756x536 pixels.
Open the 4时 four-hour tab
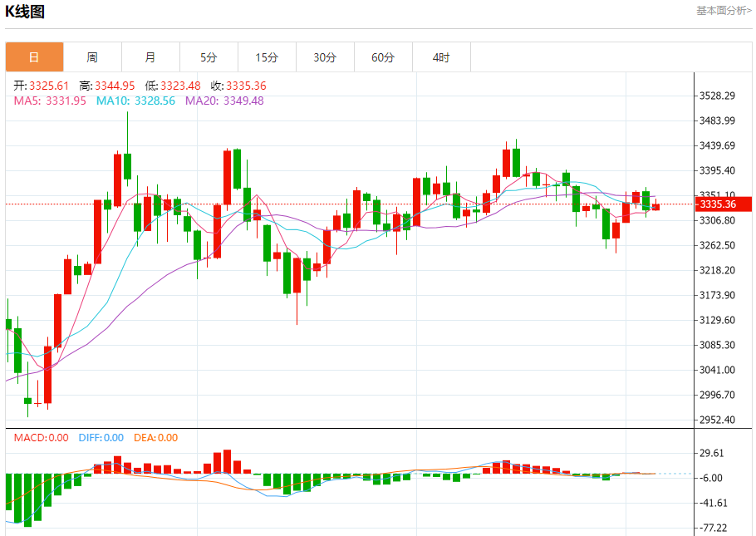[441, 57]
